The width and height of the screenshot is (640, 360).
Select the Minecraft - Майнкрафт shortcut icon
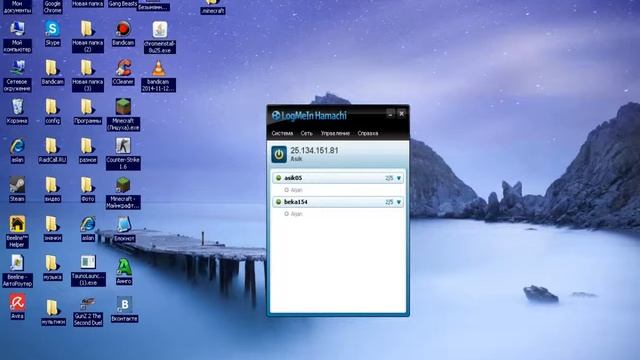click(123, 193)
